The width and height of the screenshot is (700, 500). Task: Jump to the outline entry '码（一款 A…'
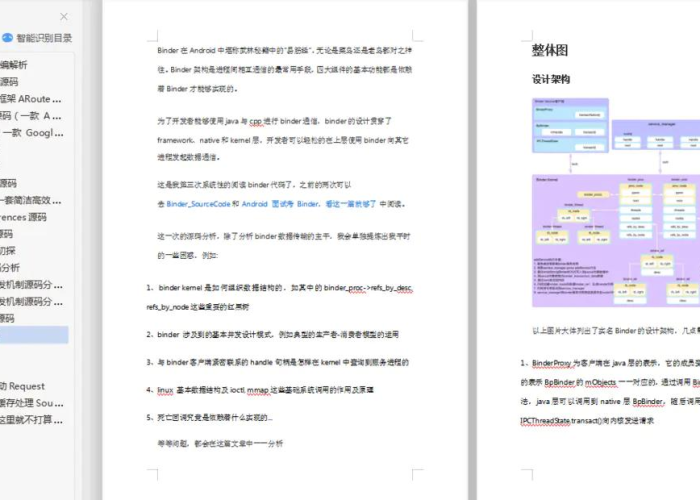click(31, 116)
